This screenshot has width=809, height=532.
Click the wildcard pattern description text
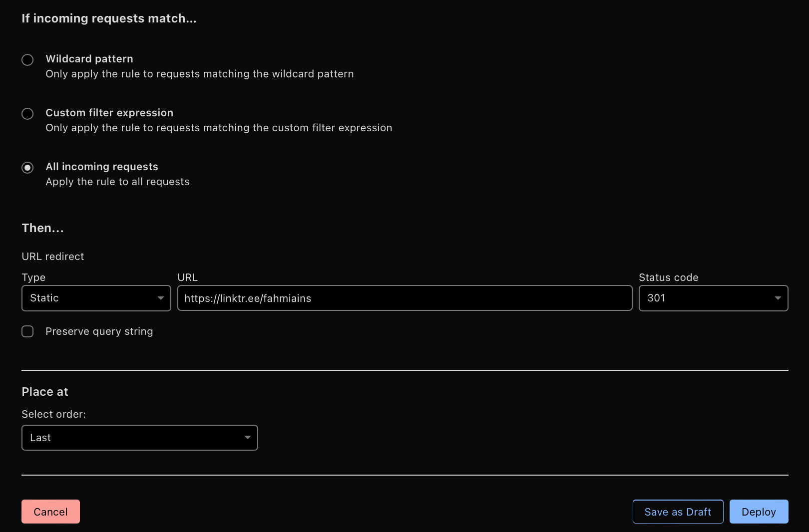[x=200, y=74]
